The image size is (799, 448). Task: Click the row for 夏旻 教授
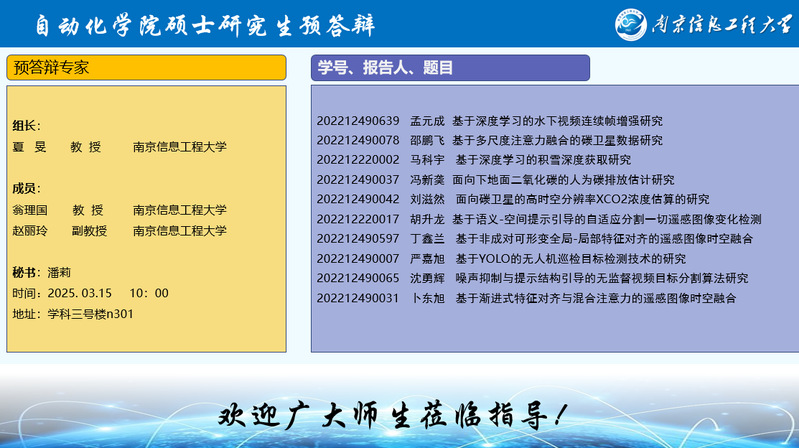click(120, 147)
